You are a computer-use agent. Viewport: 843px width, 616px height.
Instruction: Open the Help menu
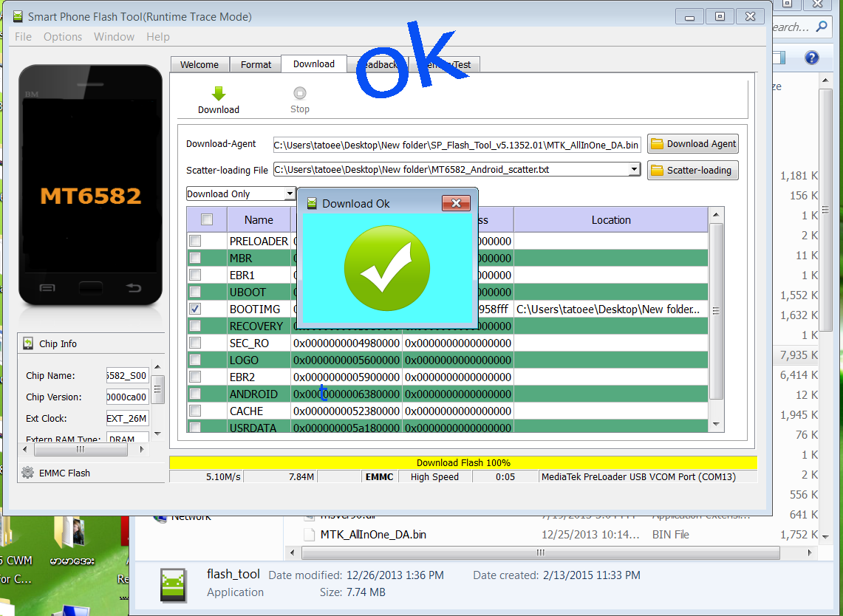(x=158, y=36)
